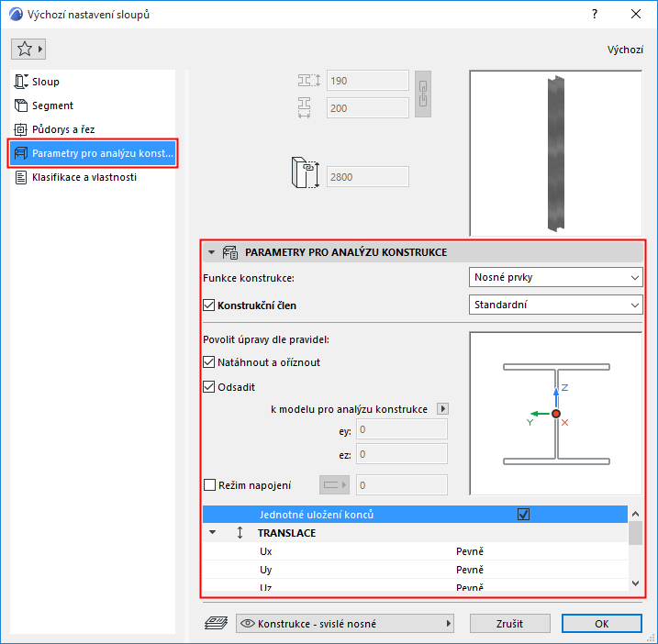This screenshot has width=658, height=644.
Task: Click the Výchozí label at top right
Action: (x=625, y=50)
